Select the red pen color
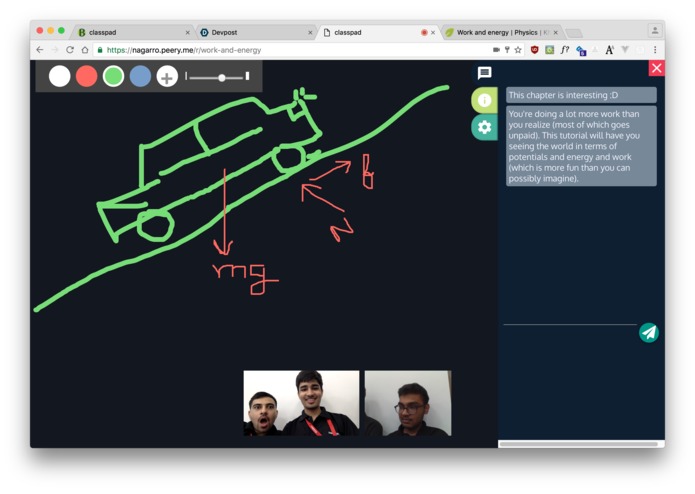The image size is (695, 494). point(86,77)
